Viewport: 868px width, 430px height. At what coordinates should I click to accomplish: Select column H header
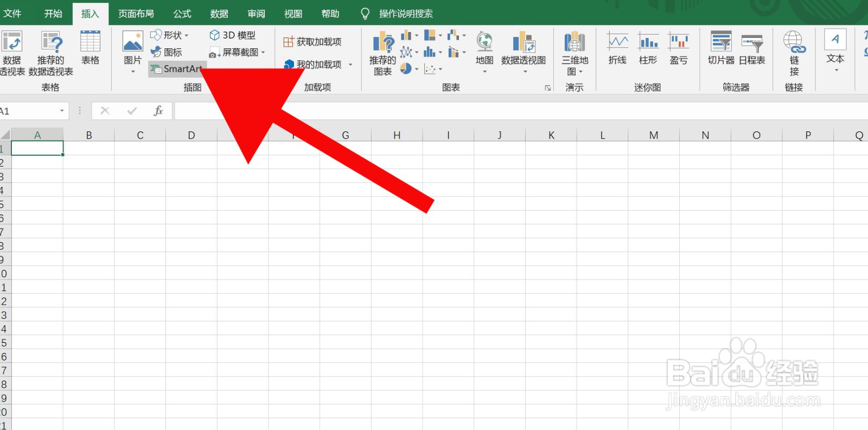[397, 135]
